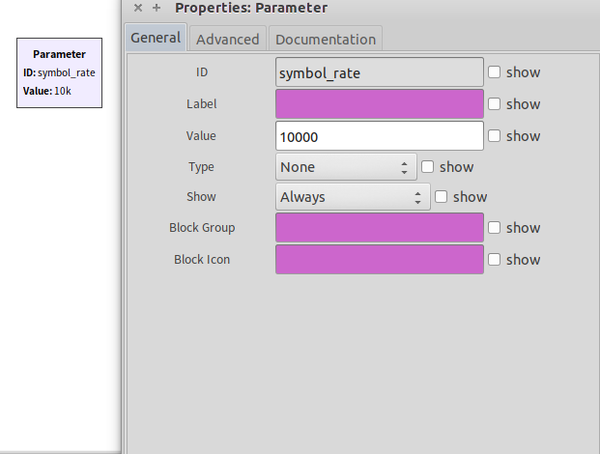This screenshot has width=600, height=454.
Task: Select the General tab
Action: tap(155, 38)
